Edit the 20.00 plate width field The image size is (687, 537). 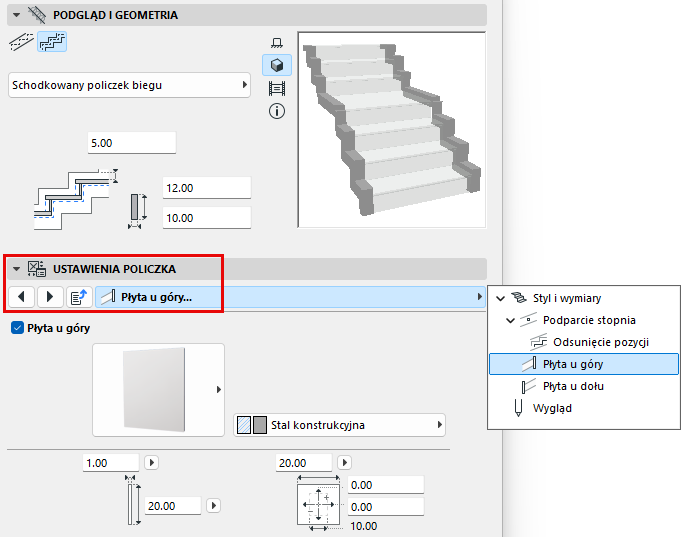(x=304, y=463)
